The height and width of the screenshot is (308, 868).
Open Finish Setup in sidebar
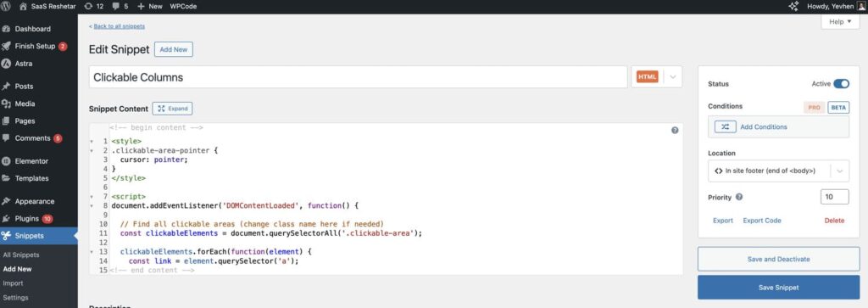35,46
